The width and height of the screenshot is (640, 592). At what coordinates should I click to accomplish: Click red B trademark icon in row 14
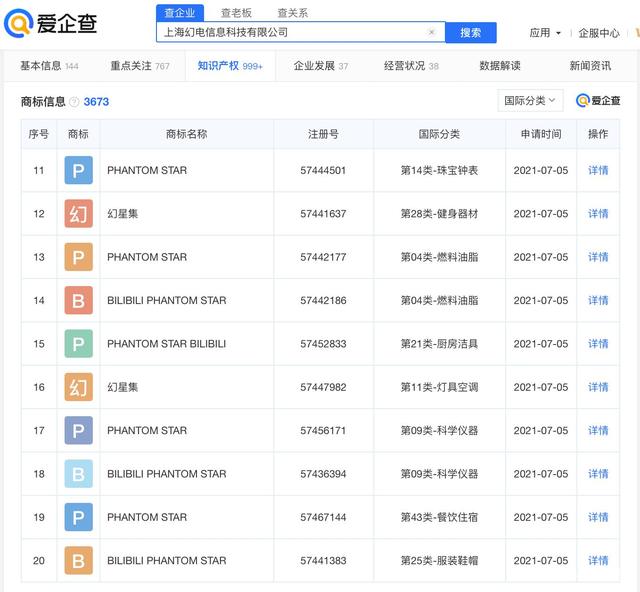pos(78,300)
